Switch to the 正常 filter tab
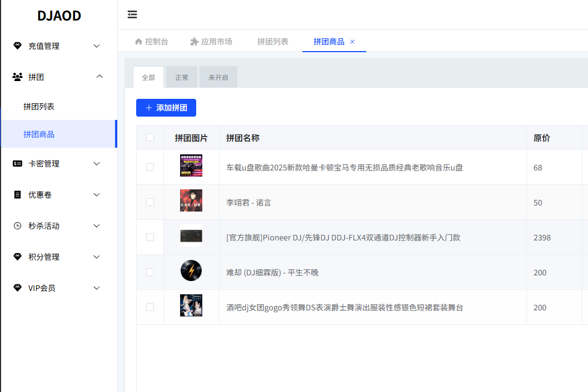Viewport: 588px width, 392px height. 182,77
